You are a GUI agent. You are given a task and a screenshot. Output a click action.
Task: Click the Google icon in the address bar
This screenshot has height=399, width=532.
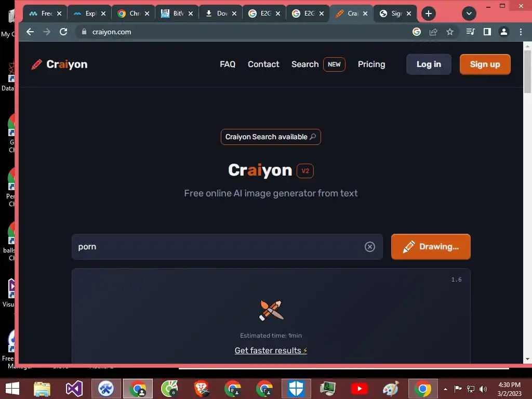[x=416, y=32]
